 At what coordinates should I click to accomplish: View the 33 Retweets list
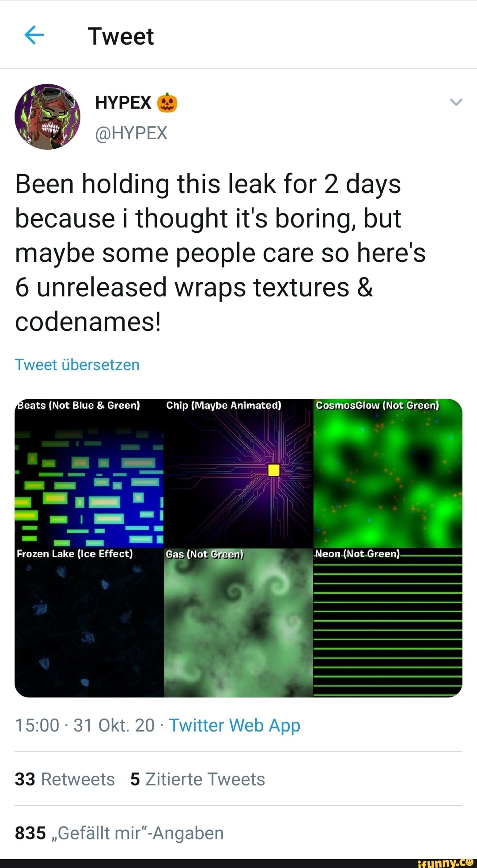click(65, 779)
